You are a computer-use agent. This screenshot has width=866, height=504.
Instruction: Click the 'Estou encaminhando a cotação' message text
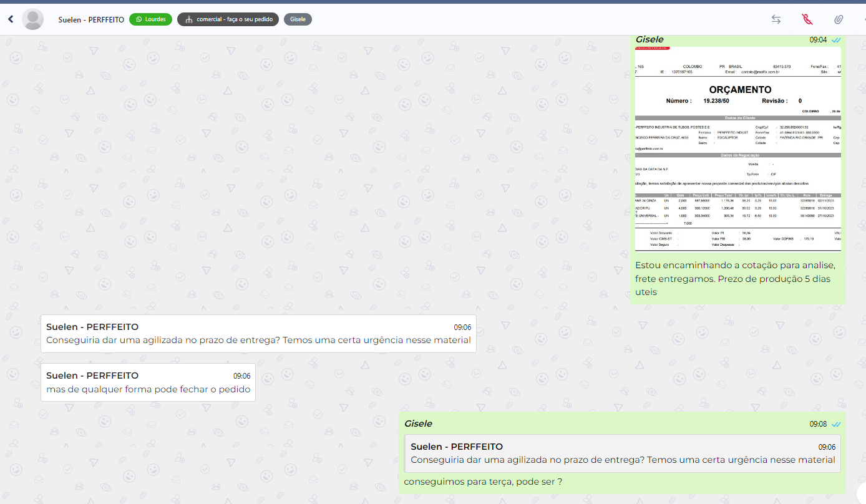735,278
